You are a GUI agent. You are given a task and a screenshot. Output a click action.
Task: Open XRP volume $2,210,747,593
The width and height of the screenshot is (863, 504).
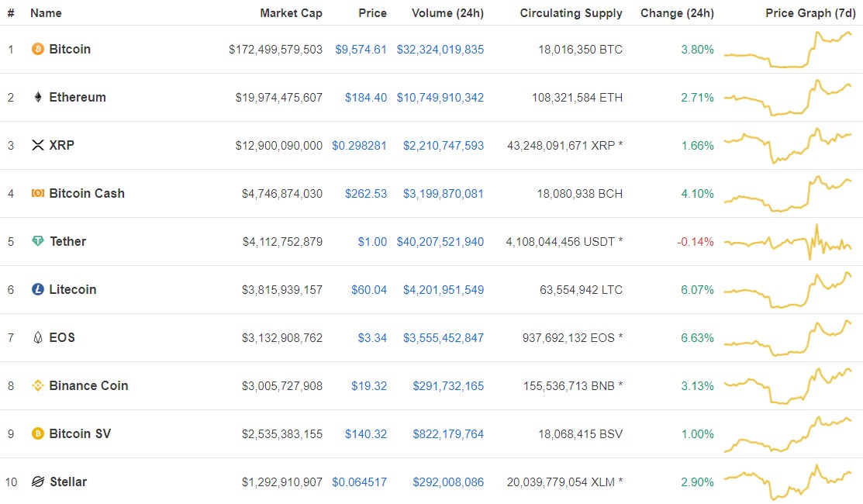[x=444, y=145]
